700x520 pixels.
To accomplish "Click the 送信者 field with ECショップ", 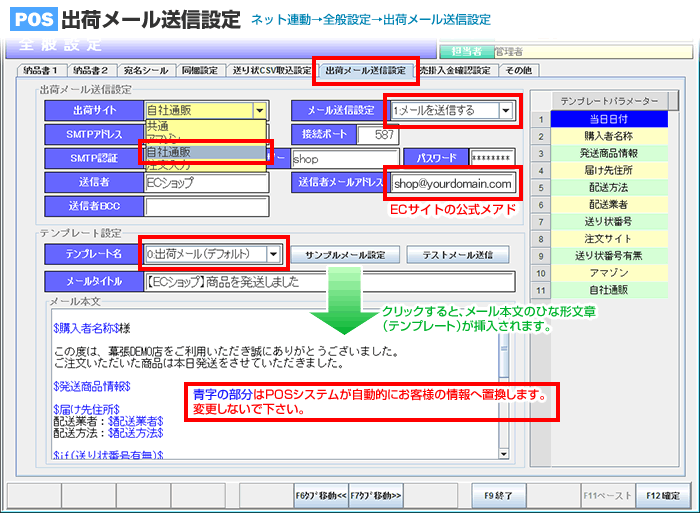I will pyautogui.click(x=207, y=182).
